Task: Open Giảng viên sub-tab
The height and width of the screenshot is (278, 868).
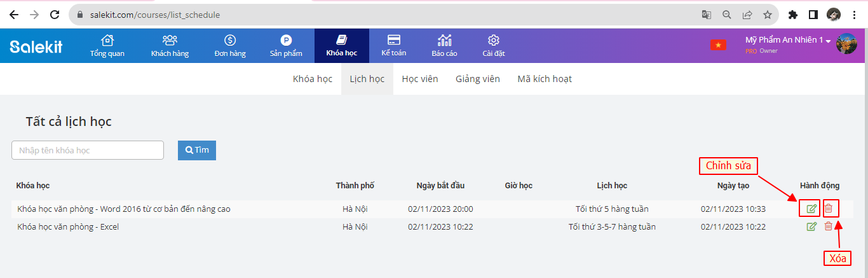Action: tap(477, 79)
